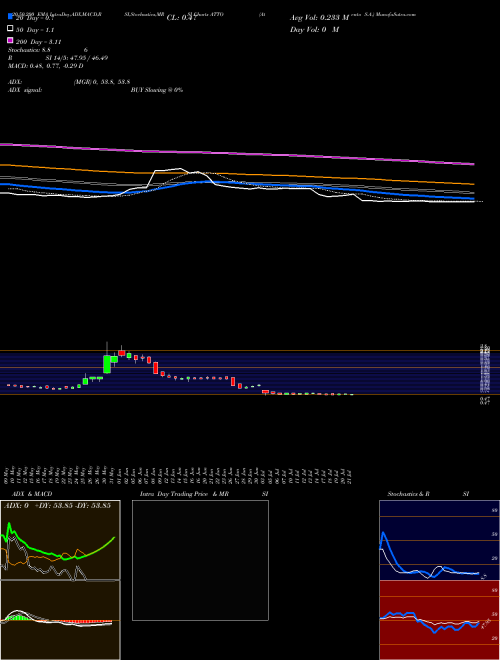Click the 'CL:' closing price text
Viewport: 500px width, 660px height.
(x=181, y=18)
